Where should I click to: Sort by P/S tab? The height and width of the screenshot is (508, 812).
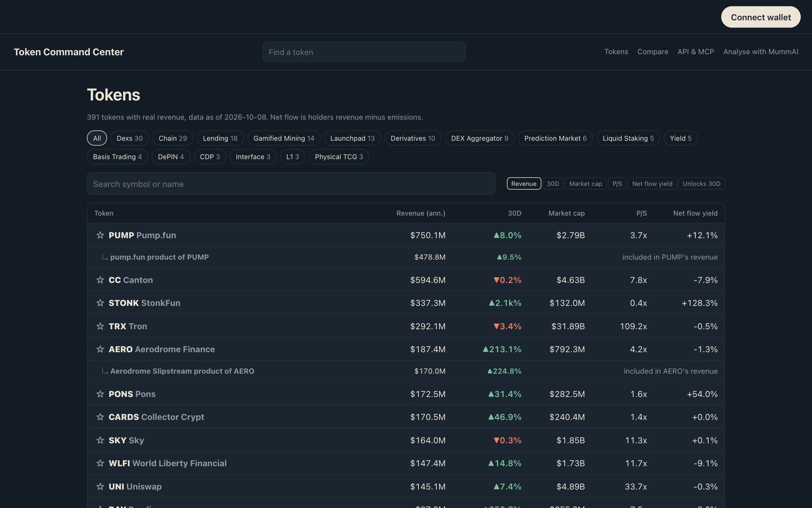pyautogui.click(x=617, y=184)
